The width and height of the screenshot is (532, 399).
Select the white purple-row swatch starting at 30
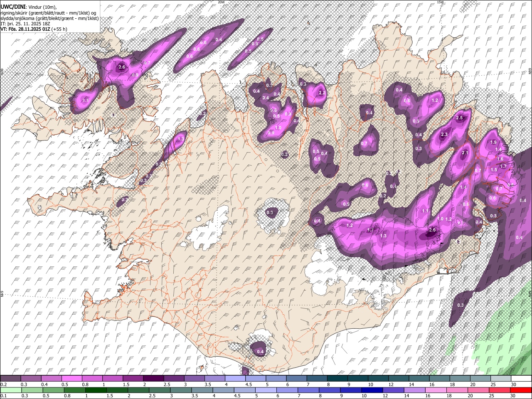(521, 379)
